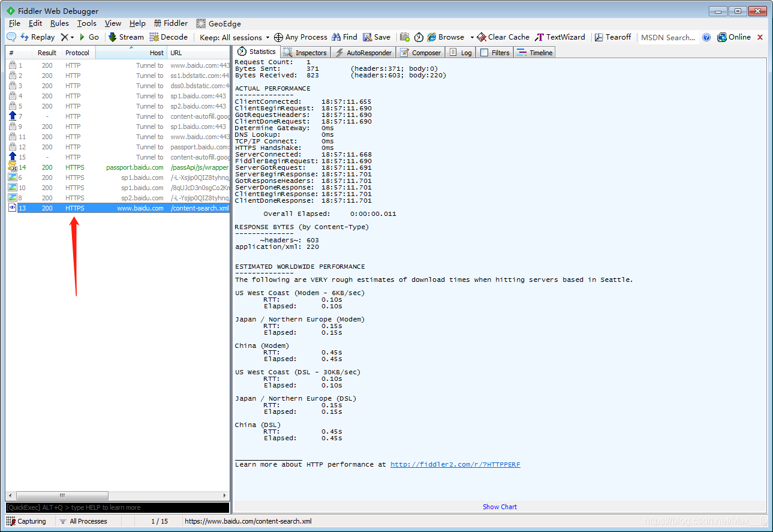Screen dimensions: 773x532
Task: Click the session list horizontal scrollbar thumb
Action: click(62, 496)
